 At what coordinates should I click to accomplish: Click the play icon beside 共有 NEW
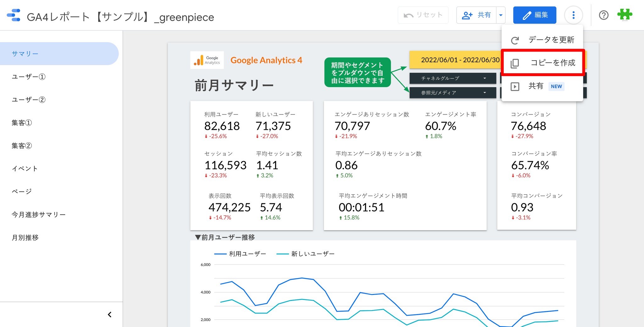tap(515, 86)
